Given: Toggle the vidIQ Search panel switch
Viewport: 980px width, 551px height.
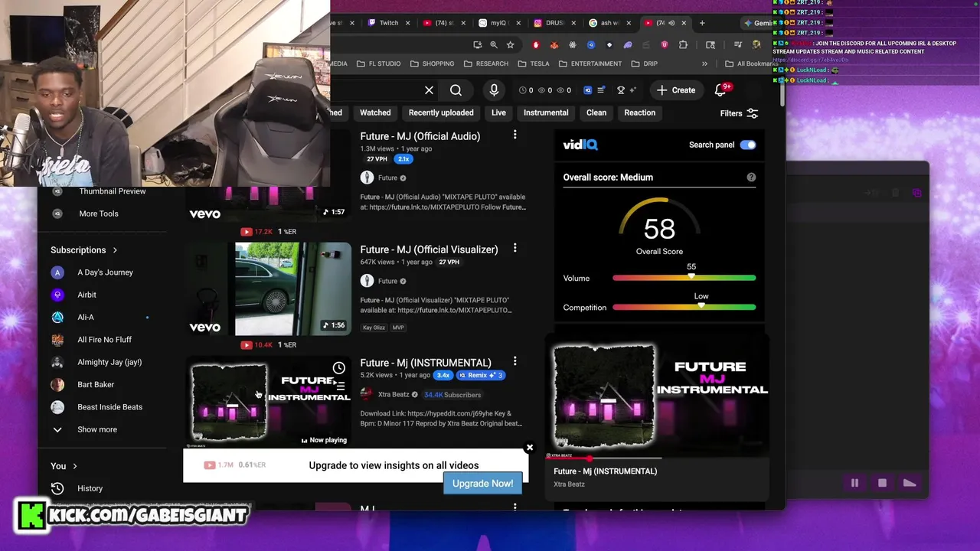Looking at the screenshot, I should tap(748, 145).
